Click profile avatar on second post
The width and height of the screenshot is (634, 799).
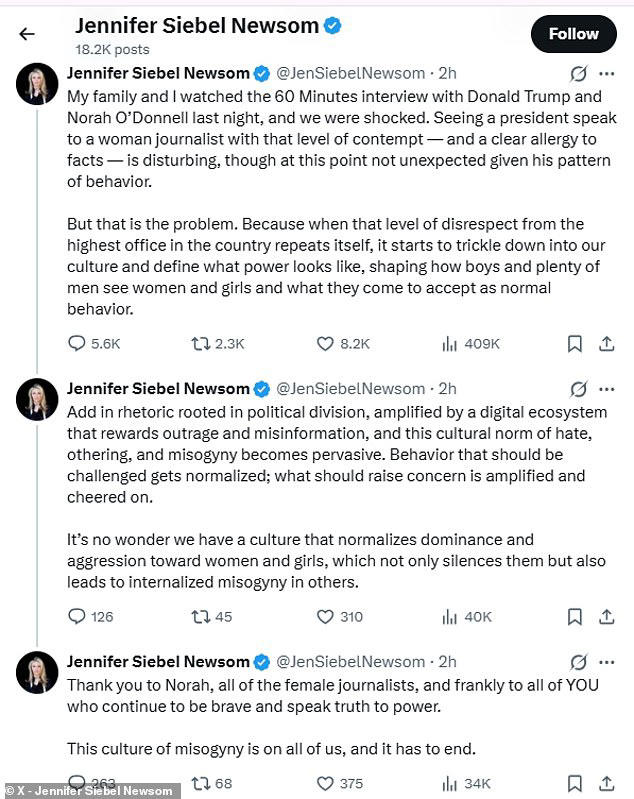click(37, 400)
